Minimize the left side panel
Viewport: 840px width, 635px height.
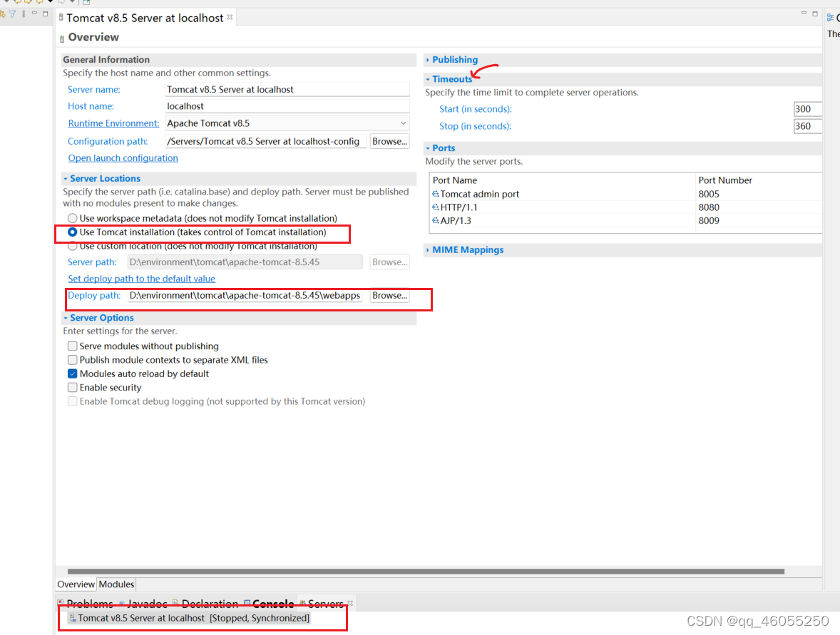[34, 13]
